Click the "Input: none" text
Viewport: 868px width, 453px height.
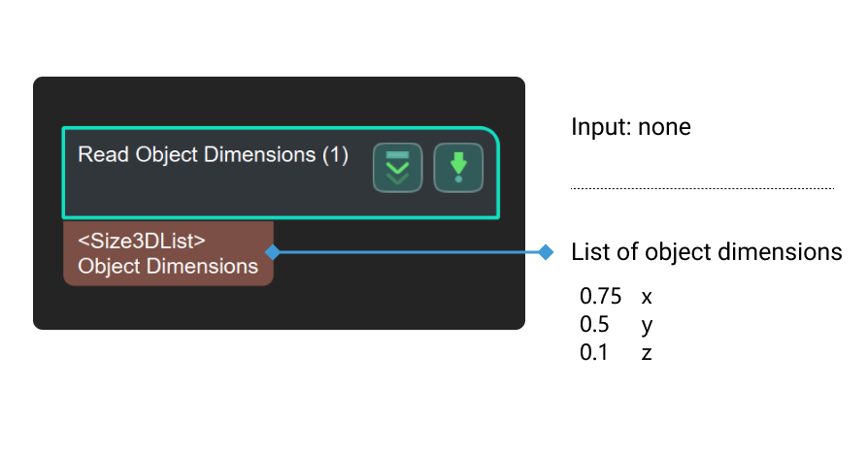630,127
